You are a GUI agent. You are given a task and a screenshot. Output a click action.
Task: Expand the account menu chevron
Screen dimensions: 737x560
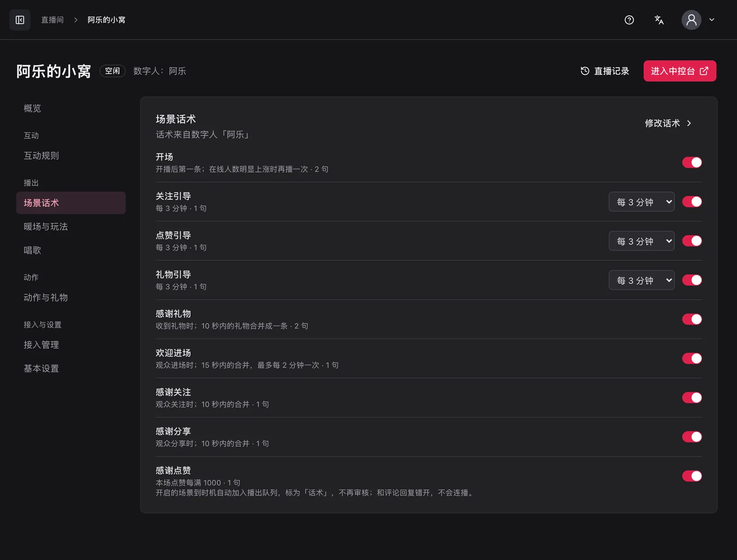click(712, 20)
